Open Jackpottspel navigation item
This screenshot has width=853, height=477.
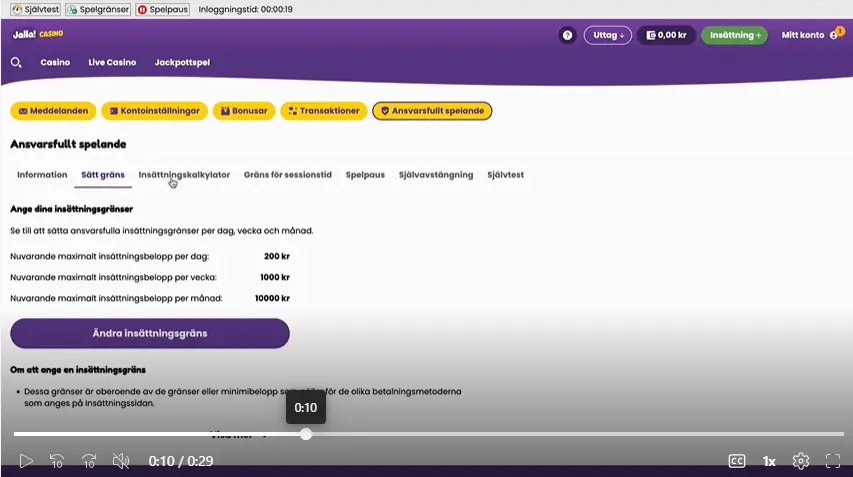tap(182, 63)
